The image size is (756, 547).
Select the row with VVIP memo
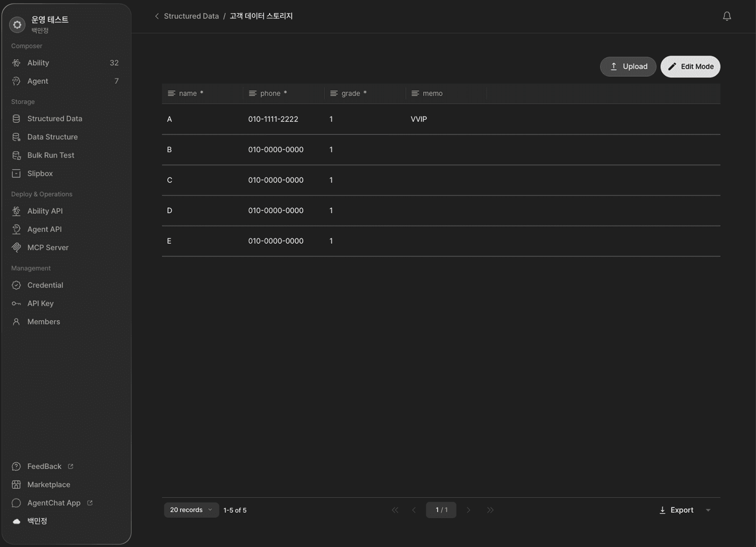441,119
